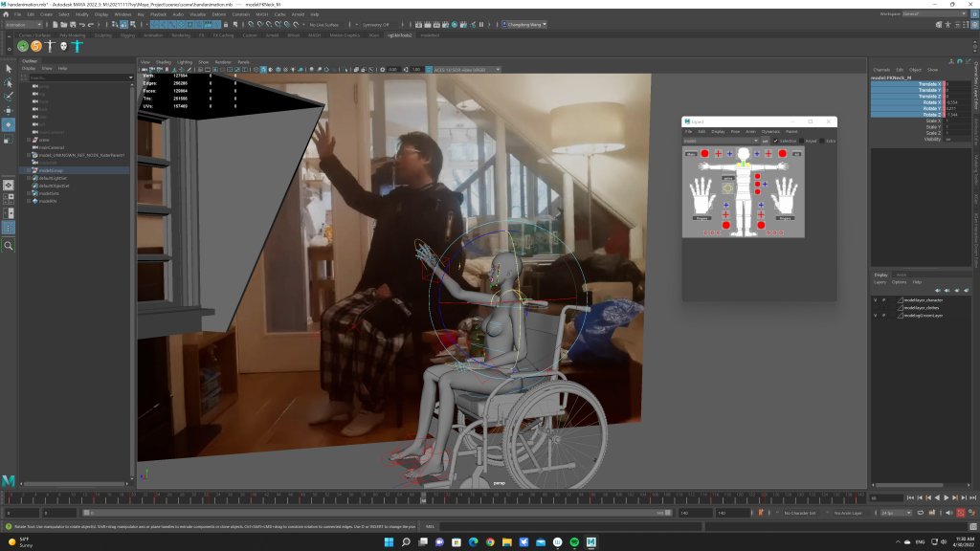Click the Lasso select tool
This screenshot has width=980, height=551.
(x=9, y=83)
